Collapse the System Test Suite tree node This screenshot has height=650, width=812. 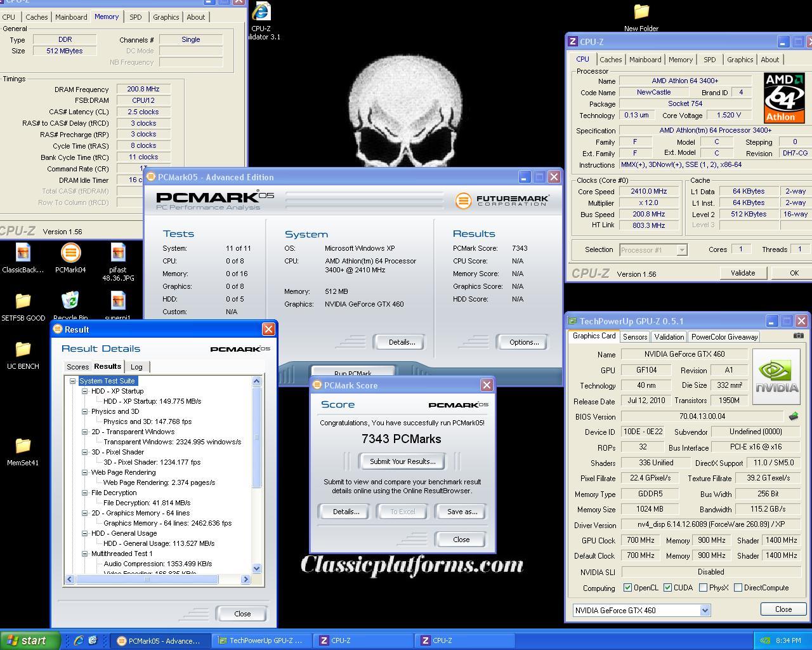(72, 381)
